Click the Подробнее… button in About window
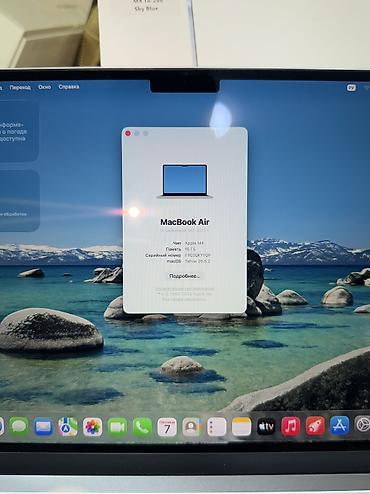Screen dimensions: 370x494 pos(184,276)
